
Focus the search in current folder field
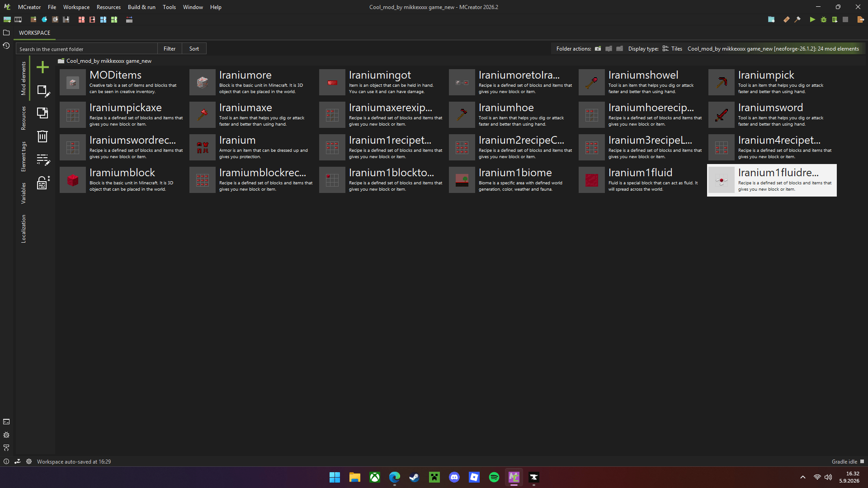coord(87,49)
